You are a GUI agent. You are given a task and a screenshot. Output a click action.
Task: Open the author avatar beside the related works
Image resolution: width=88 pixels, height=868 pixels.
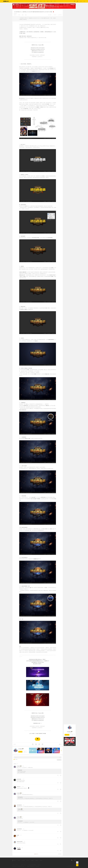click(x=16, y=750)
